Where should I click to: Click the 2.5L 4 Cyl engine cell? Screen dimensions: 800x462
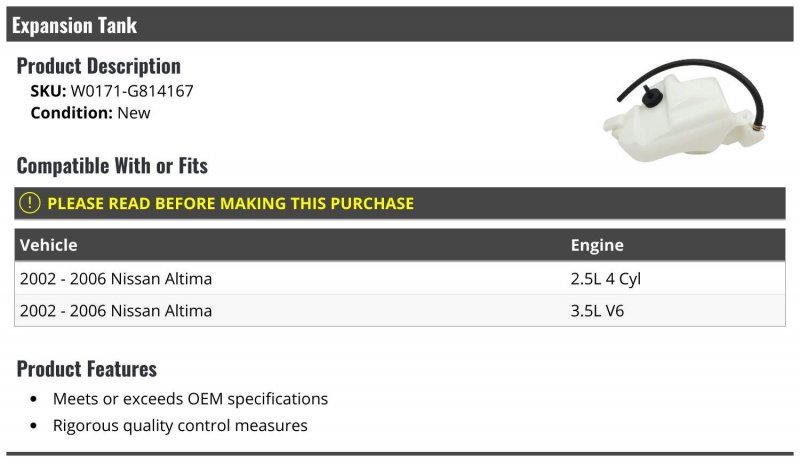click(x=606, y=279)
